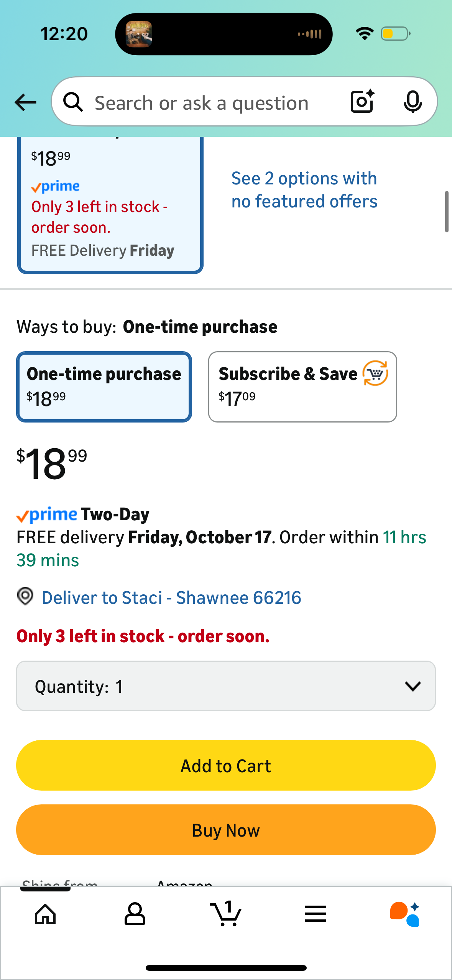Screen dimensions: 452x980
Task: Tap the Quantity dropdown chevron arrow
Action: [x=413, y=686]
